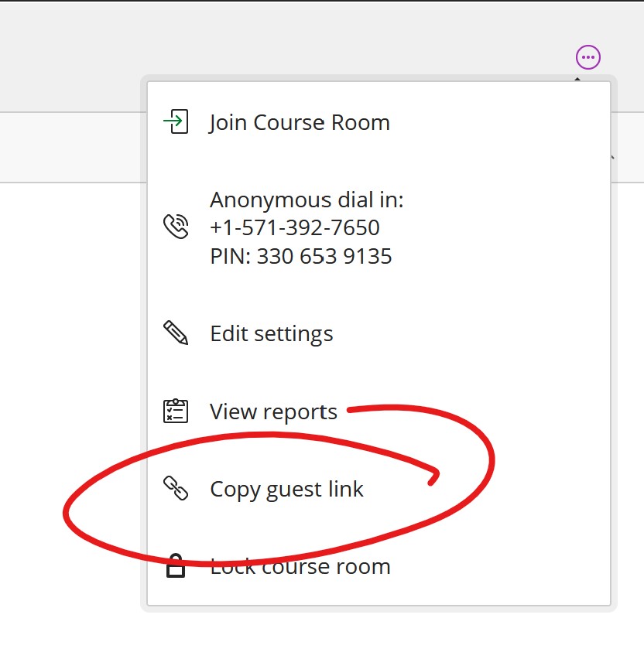Click Join Course Room
Screen dimensions: 644x659
tap(299, 121)
